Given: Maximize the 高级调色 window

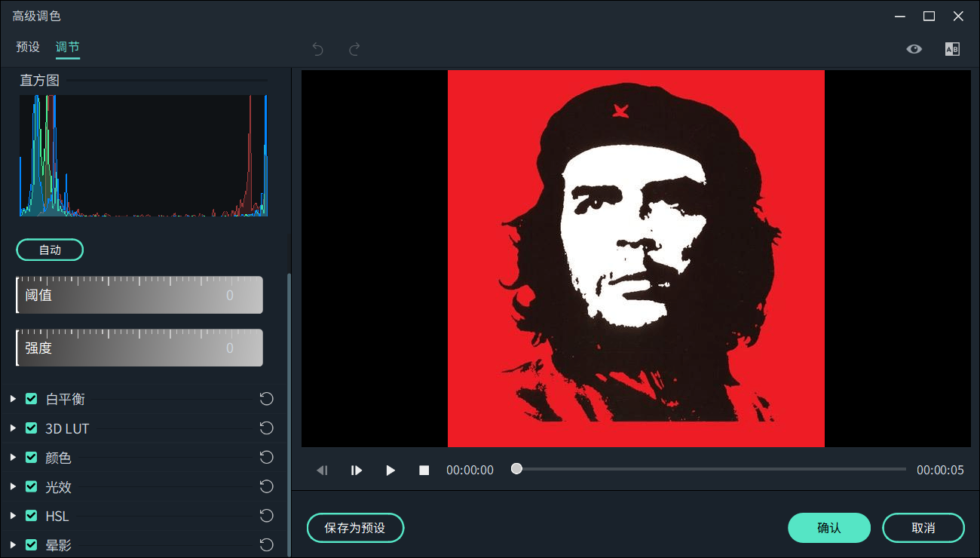Looking at the screenshot, I should 929,16.
